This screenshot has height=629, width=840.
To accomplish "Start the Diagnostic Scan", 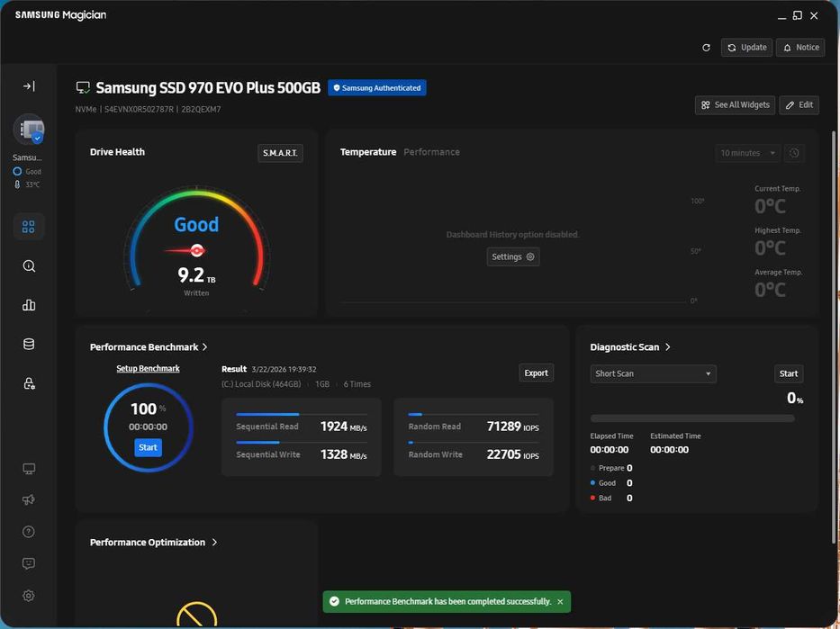I will click(788, 373).
